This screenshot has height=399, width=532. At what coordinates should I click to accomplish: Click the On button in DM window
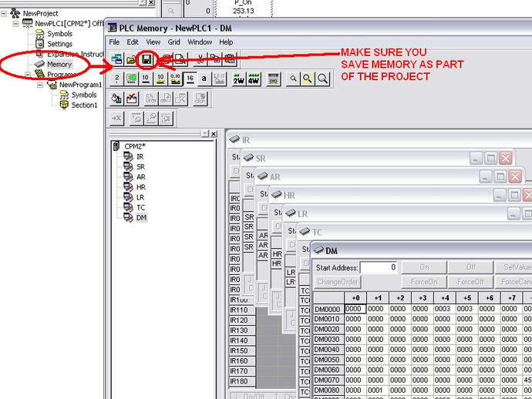424,267
